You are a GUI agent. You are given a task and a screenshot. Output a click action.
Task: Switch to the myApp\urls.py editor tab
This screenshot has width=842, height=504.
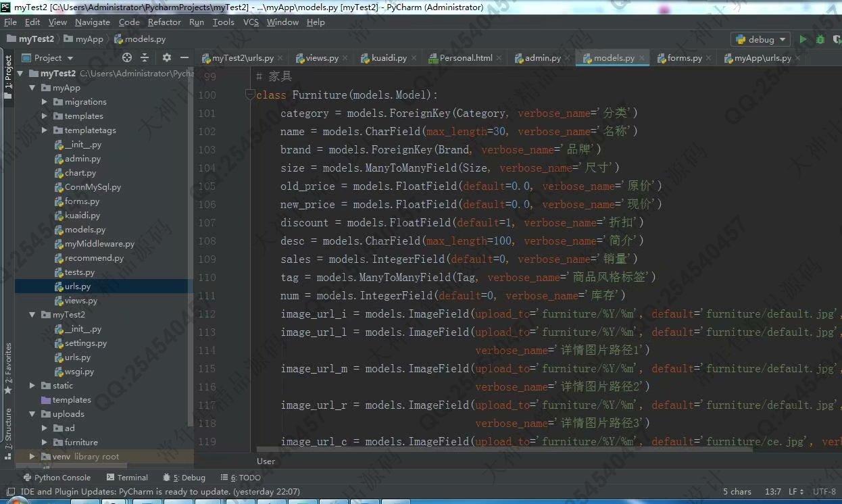point(762,58)
